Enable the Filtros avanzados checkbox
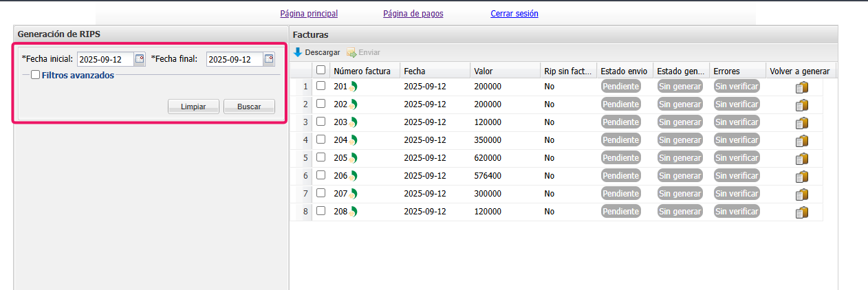868x290 pixels. 36,76
